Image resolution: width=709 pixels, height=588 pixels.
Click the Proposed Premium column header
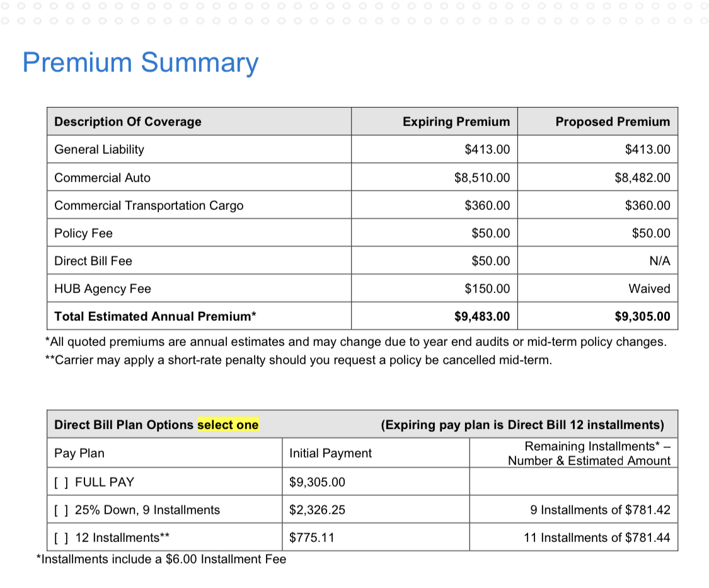[613, 122]
